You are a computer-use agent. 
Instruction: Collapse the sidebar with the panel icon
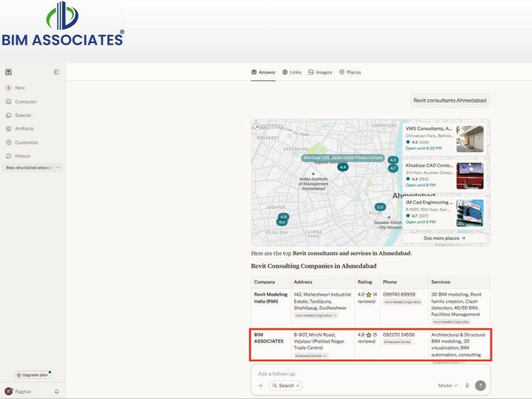pos(57,72)
